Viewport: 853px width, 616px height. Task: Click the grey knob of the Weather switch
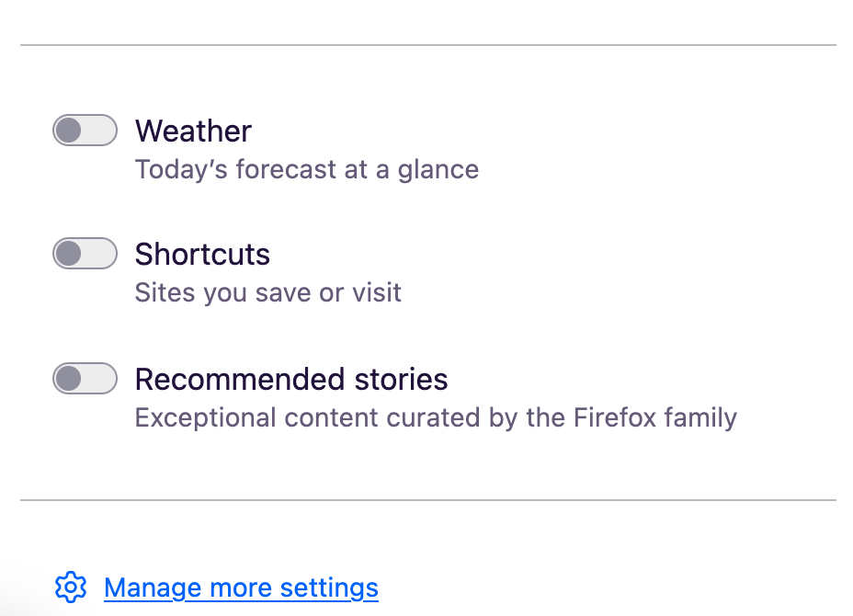click(x=69, y=131)
